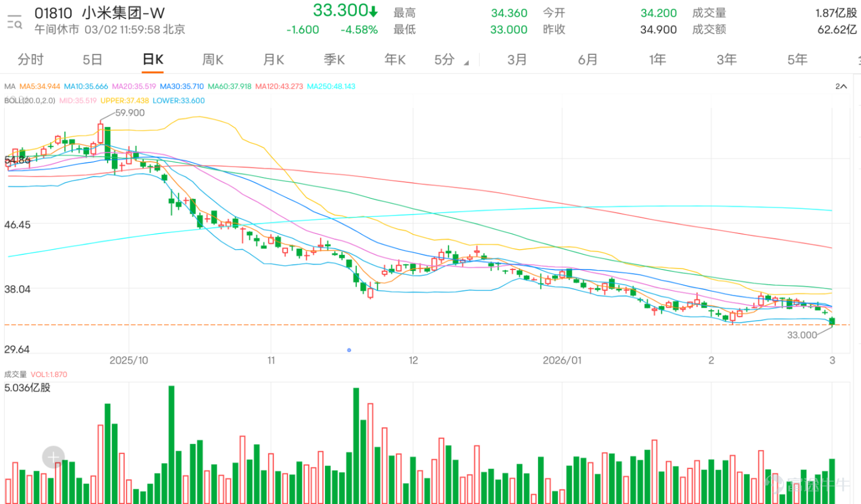Click the MA250:48.143 indicator label
Screen dimensions: 861x504
tap(331, 86)
